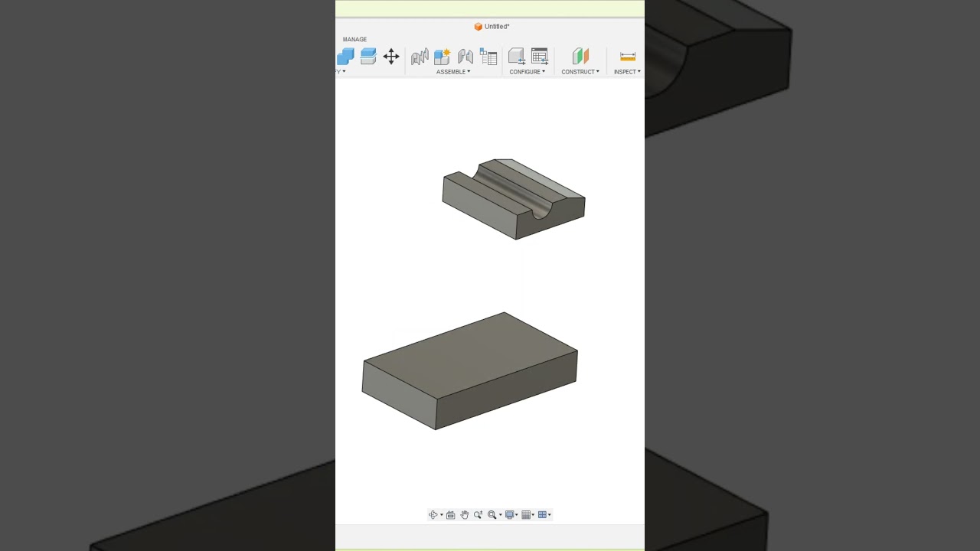Switch to the MANAGE tab

pyautogui.click(x=354, y=39)
